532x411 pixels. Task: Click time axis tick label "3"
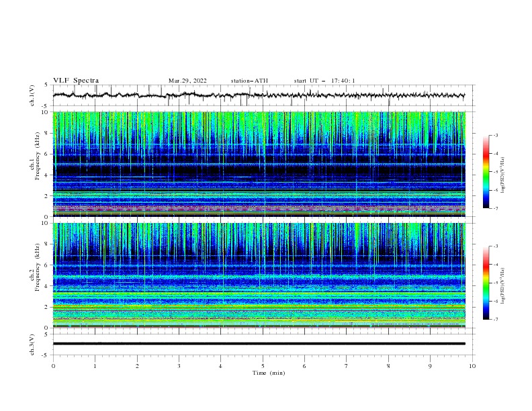click(x=179, y=366)
